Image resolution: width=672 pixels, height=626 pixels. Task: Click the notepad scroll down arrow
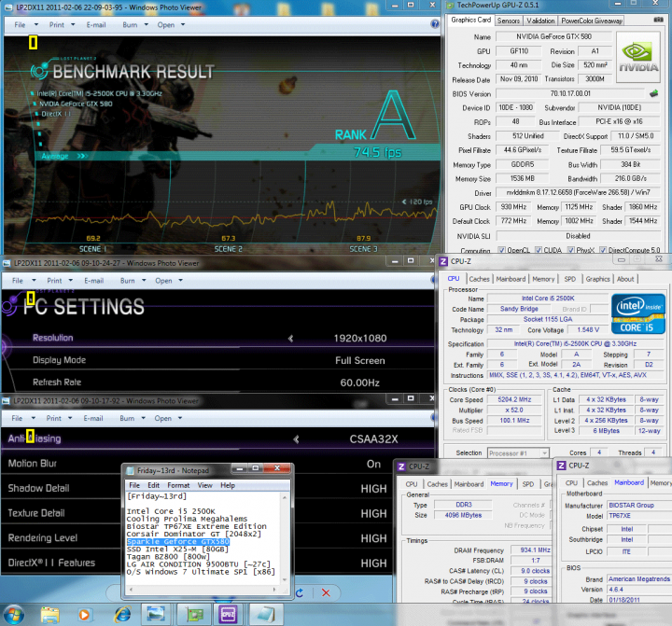click(x=284, y=579)
